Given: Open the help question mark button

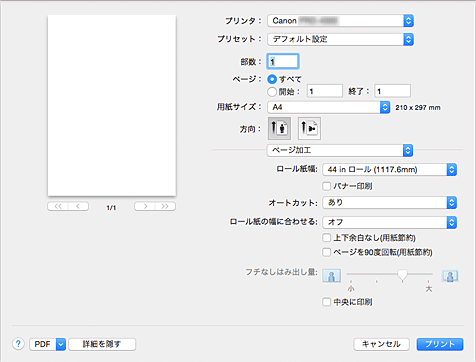Looking at the screenshot, I should click(18, 344).
